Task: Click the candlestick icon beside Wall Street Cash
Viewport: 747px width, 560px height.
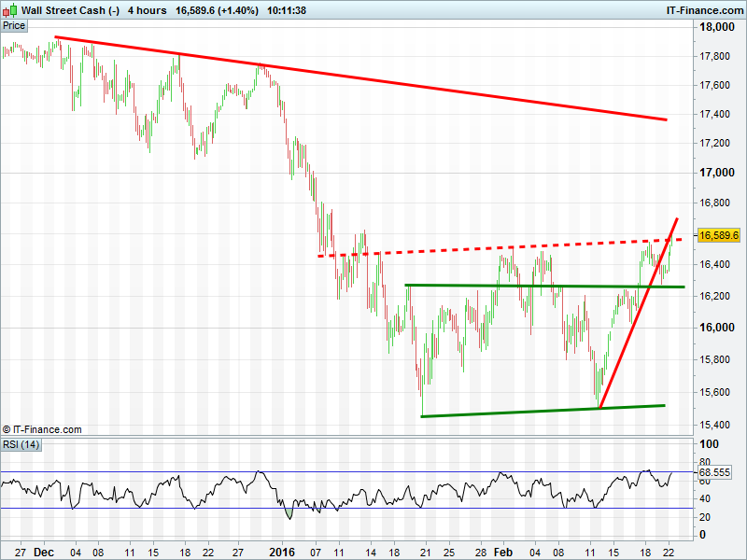Action: click(10, 9)
